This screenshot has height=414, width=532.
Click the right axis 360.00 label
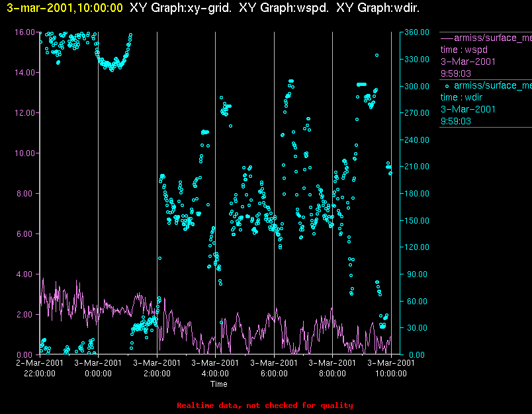417,32
